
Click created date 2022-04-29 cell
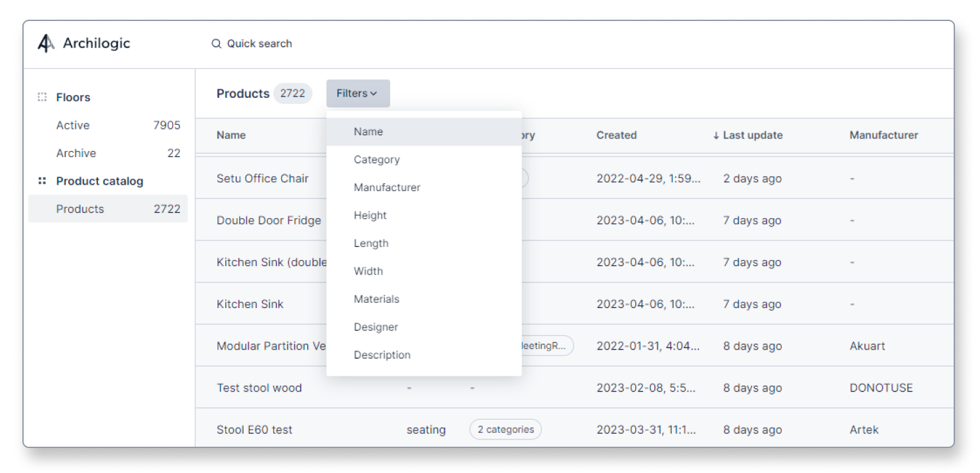pos(648,178)
